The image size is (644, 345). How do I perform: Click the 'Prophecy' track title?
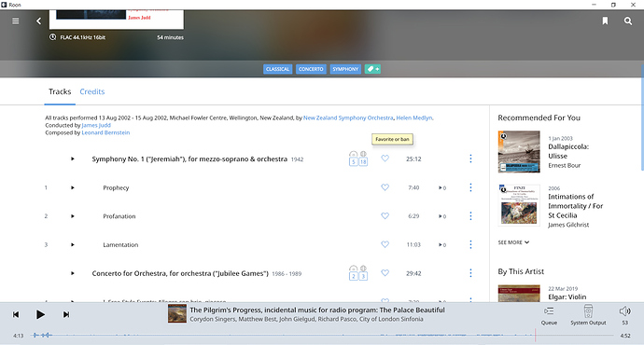pyautogui.click(x=116, y=187)
